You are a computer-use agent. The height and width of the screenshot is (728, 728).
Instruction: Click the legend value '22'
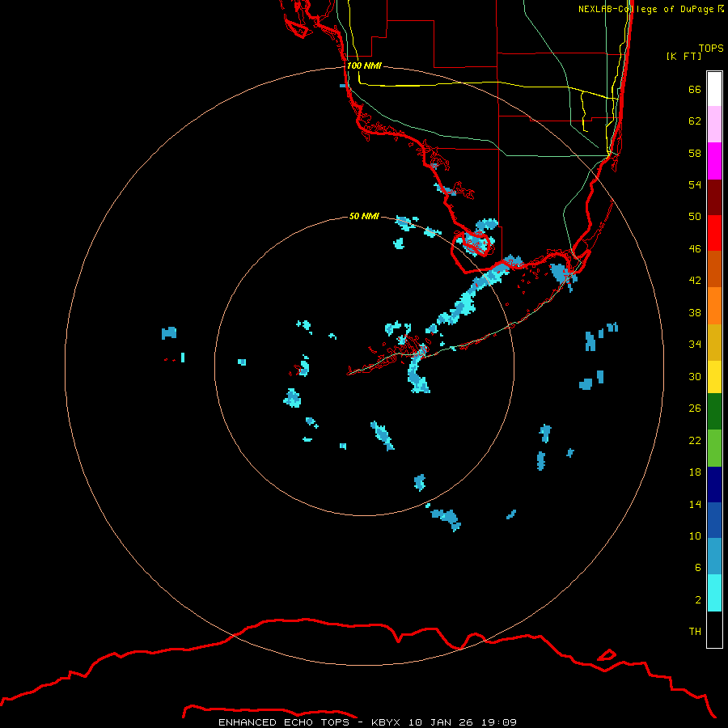[695, 440]
